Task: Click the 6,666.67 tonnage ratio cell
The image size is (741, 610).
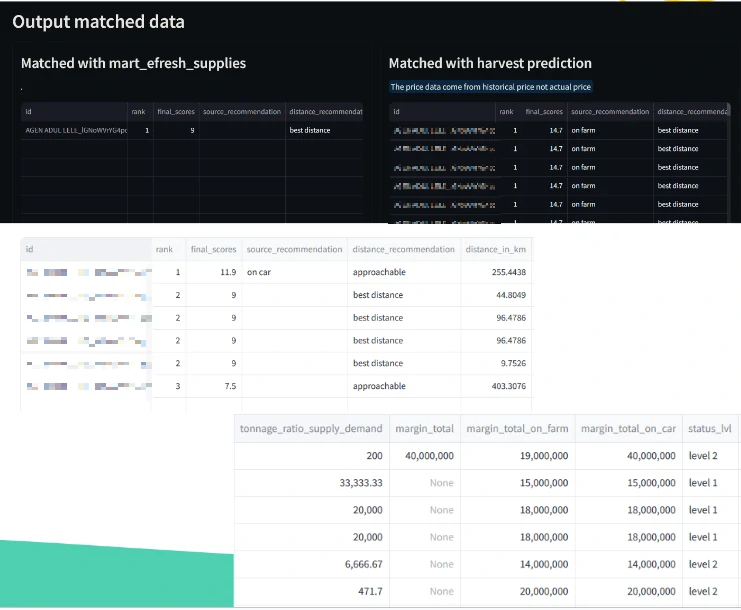Action: pos(311,564)
